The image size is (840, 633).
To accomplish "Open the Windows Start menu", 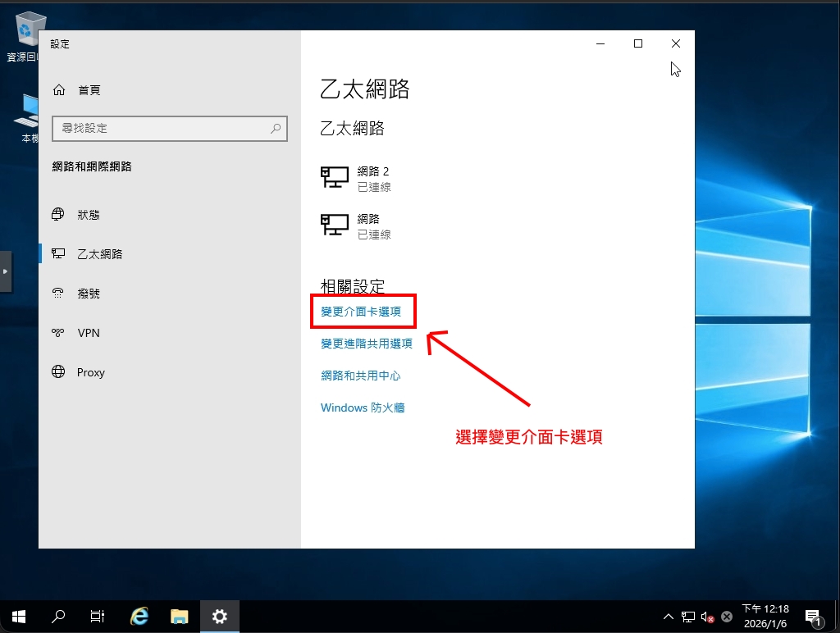I will [18, 617].
